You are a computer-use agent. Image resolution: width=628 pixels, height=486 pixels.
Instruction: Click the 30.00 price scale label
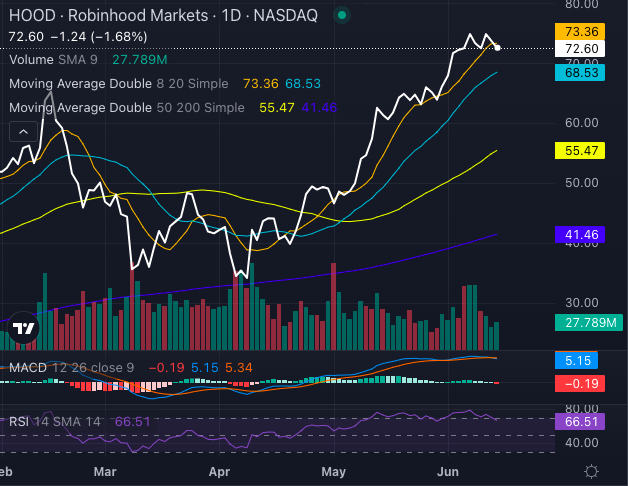point(582,302)
